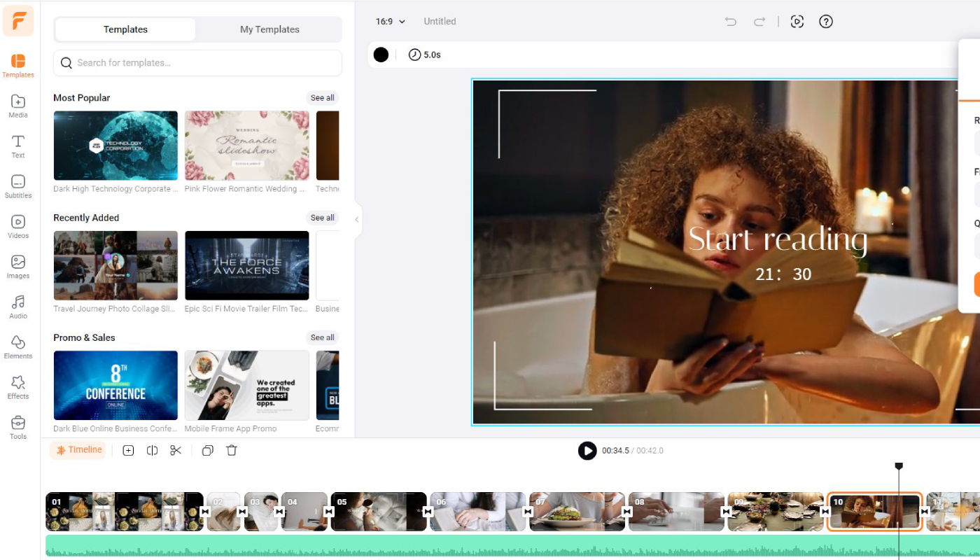This screenshot has width=980, height=560.
Task: Open the 16:9 aspect ratio dropdown
Action: click(x=389, y=22)
